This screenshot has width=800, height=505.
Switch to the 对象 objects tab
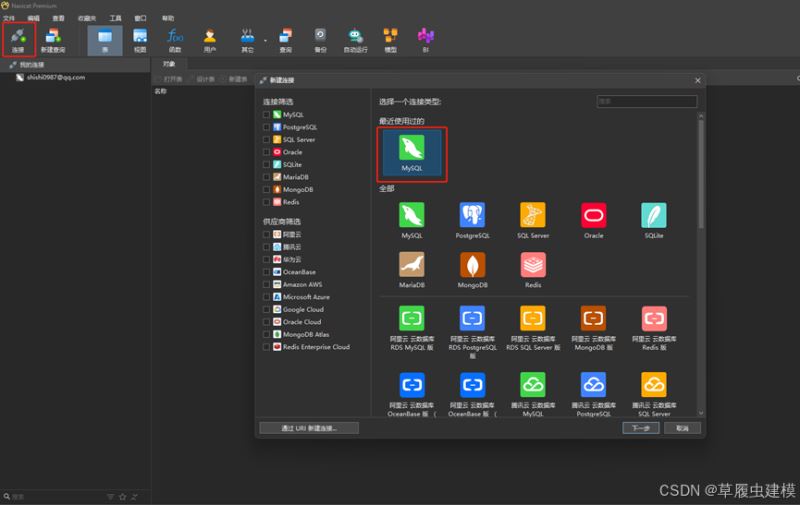click(169, 64)
